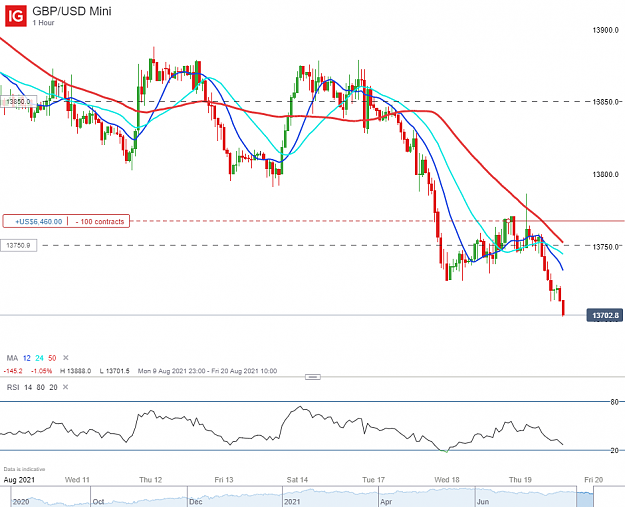Open the GBP/USD Mini chart title
Screen dimensions: 625x507
click(x=72, y=11)
